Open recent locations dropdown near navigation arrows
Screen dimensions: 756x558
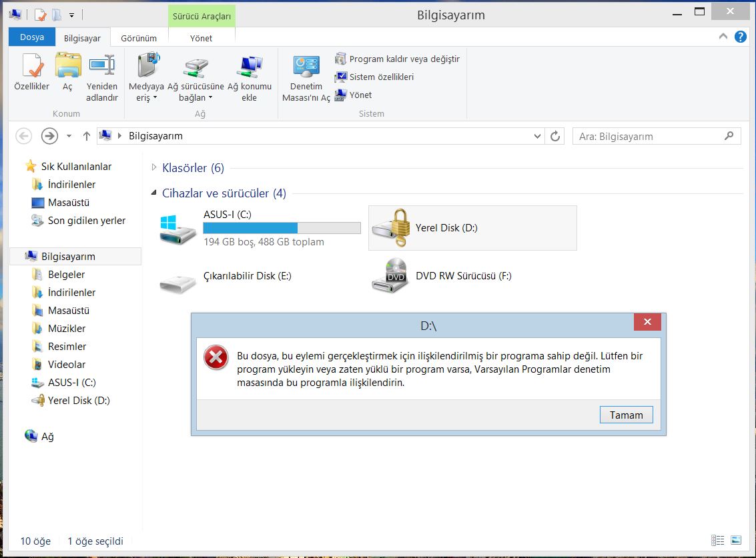click(69, 137)
